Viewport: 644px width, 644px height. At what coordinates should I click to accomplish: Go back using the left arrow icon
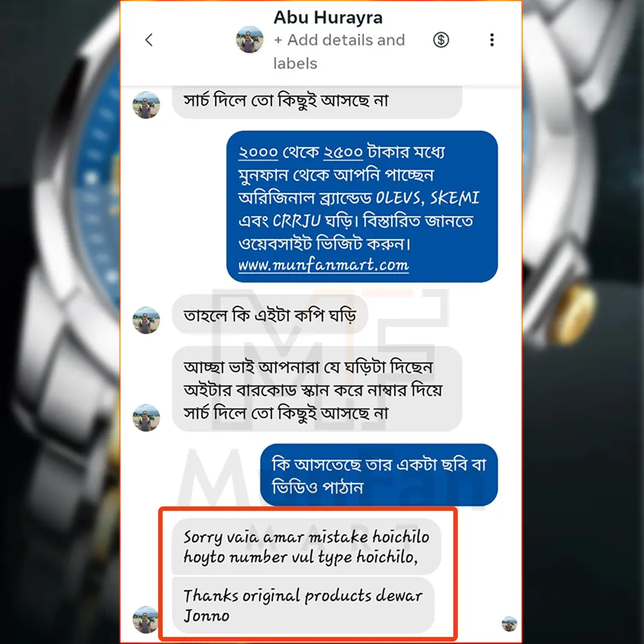pyautogui.click(x=149, y=40)
